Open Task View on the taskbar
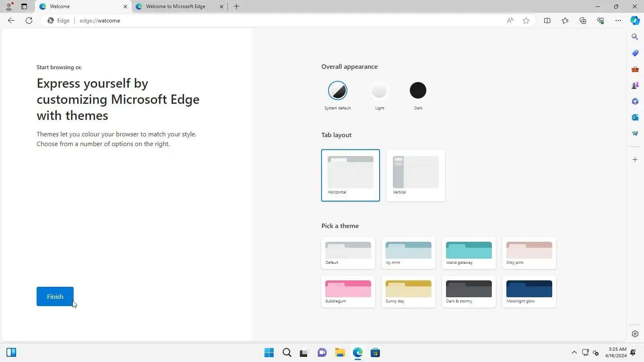The height and width of the screenshot is (362, 644). 304,353
